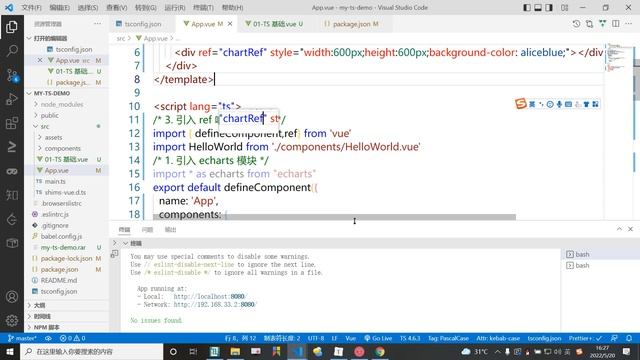Click the Sogou input method logo
This screenshot has height=360, width=640.
pyautogui.click(x=520, y=104)
